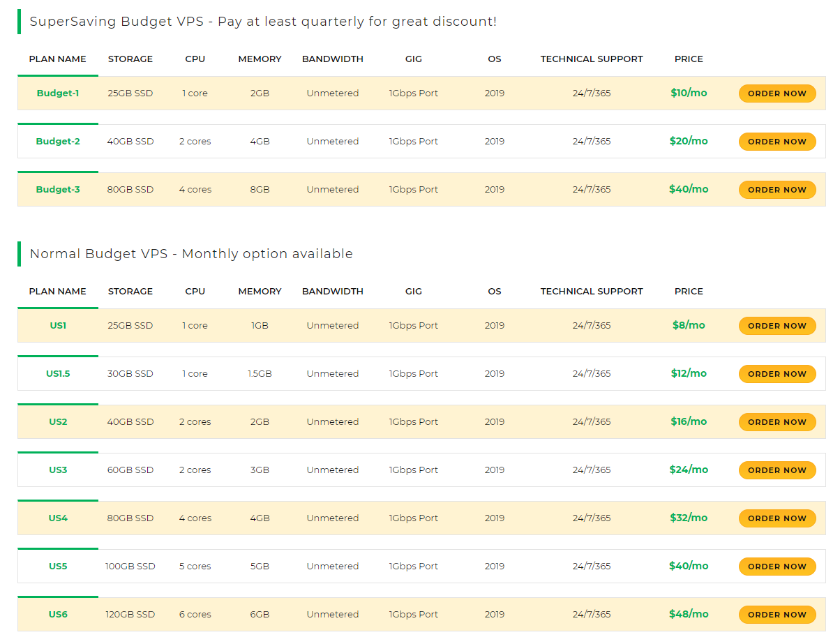Select the US5 plan name
Viewport: 840px width, 637px height.
[58, 566]
